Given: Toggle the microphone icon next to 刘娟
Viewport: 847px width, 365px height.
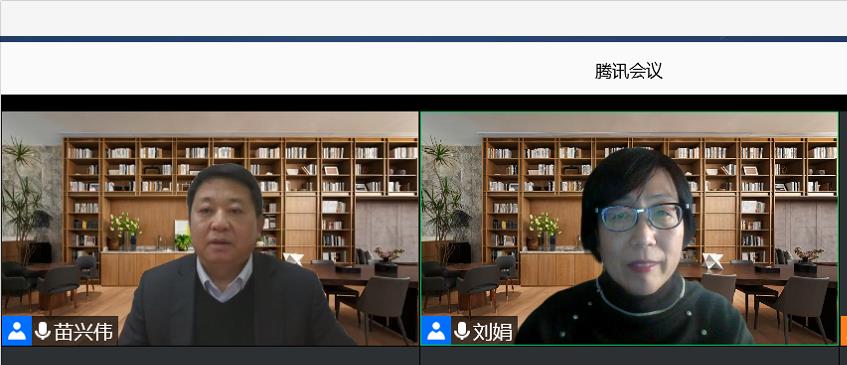Looking at the screenshot, I should point(461,331).
